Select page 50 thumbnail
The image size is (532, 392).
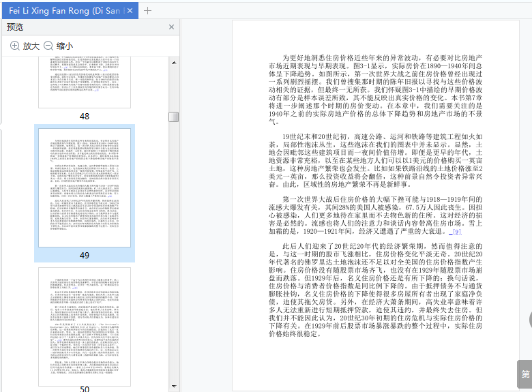85,327
